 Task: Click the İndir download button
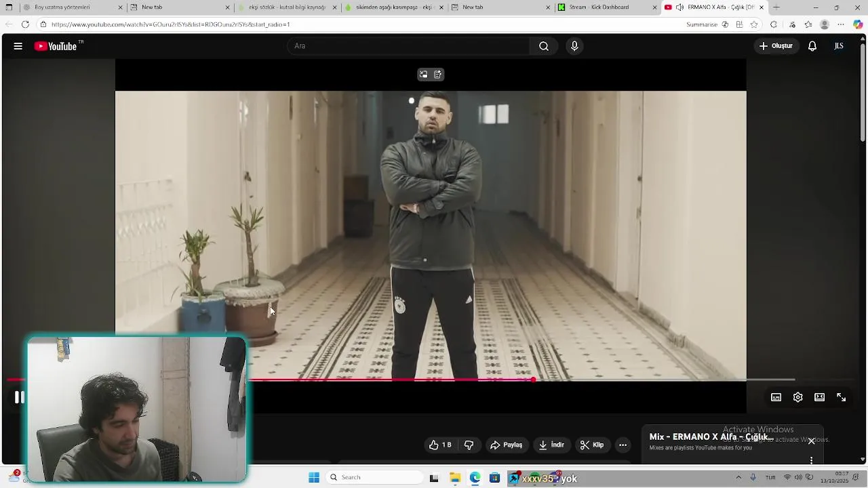[x=551, y=445]
